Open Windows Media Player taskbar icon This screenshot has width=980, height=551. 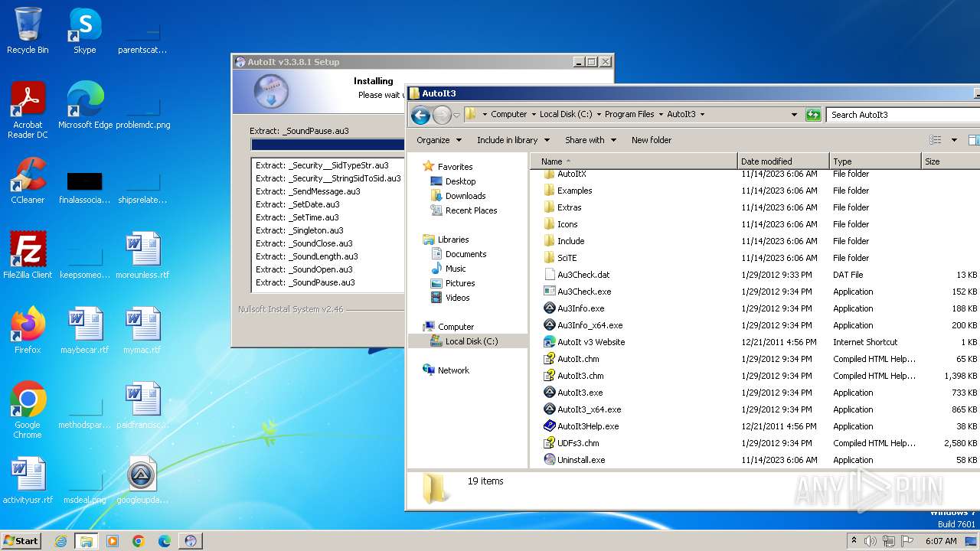coord(113,541)
